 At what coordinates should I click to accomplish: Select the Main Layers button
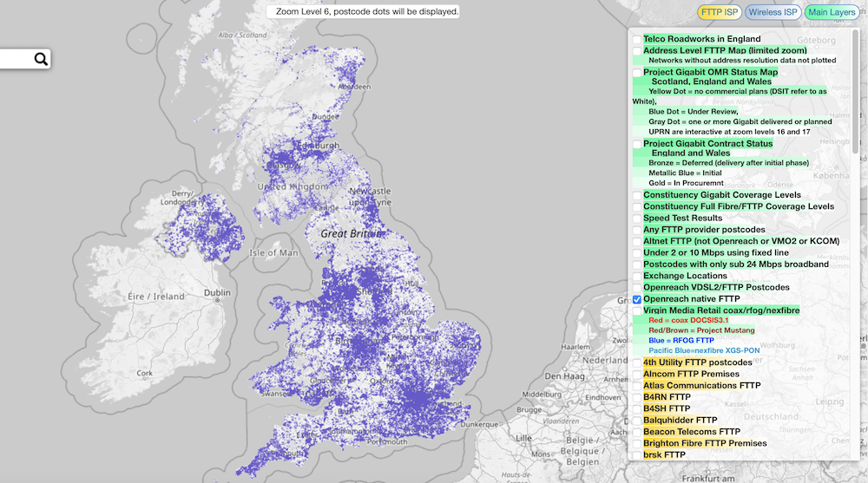(x=830, y=12)
